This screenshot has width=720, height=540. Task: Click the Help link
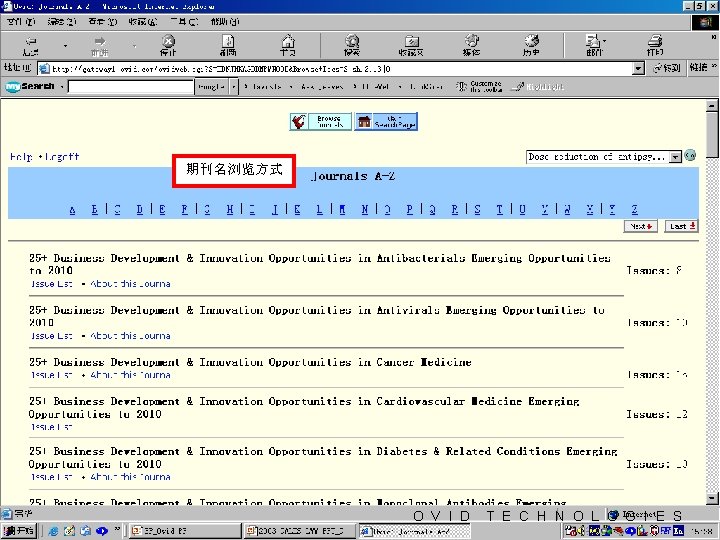coord(21,157)
